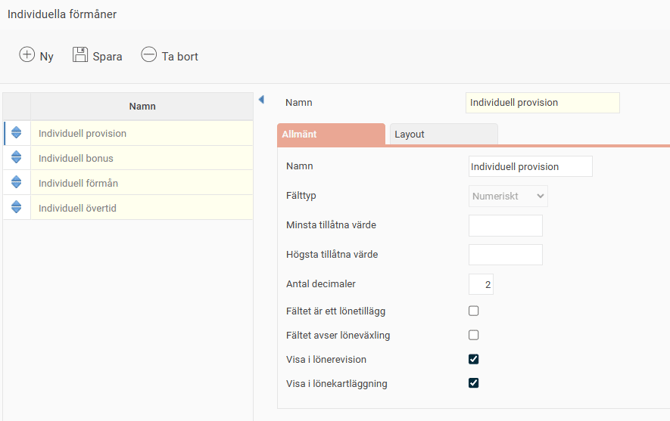The height and width of the screenshot is (421, 670).
Task: Enable Fältet är ett lönetillägg checkbox
Action: 474,311
